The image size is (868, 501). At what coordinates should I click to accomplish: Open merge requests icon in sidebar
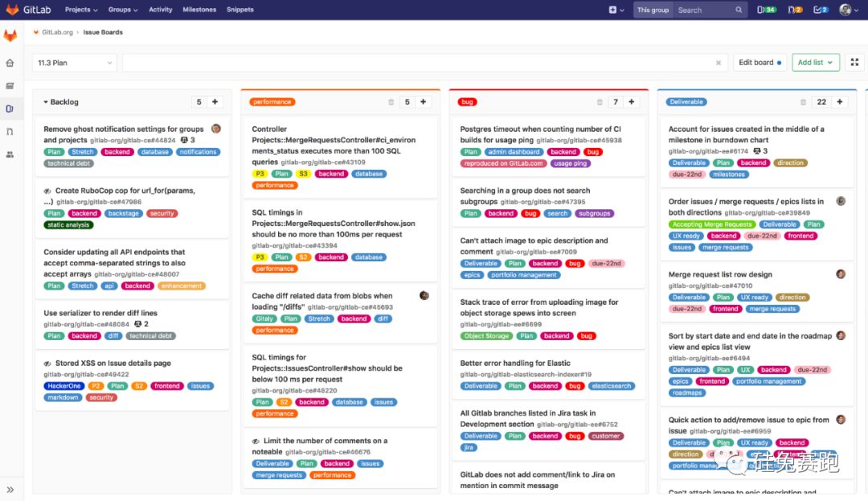[10, 132]
